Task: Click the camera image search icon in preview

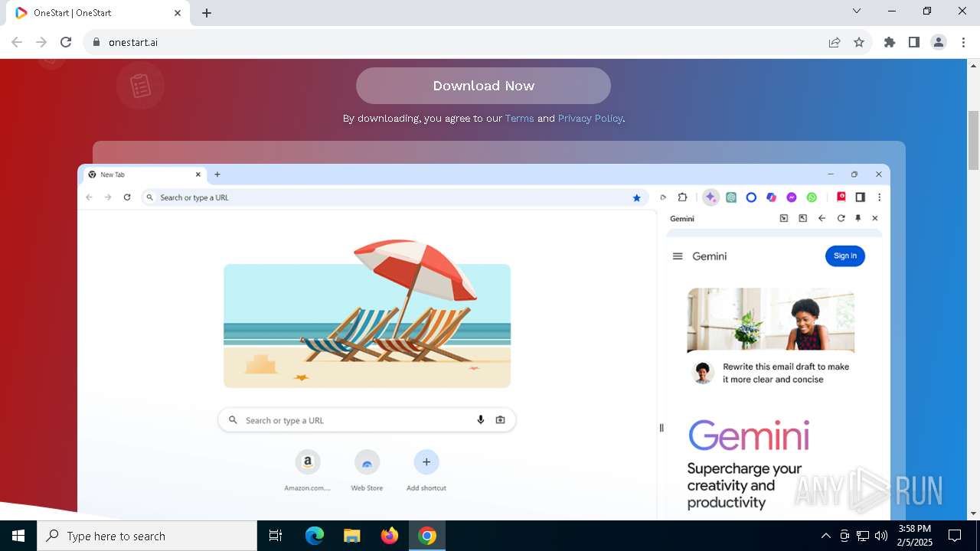Action: point(501,420)
